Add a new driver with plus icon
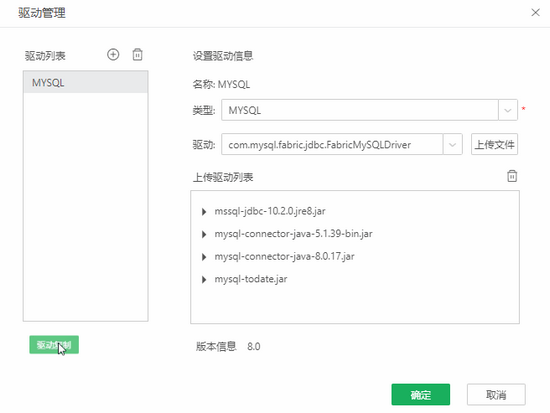550x413 pixels. [113, 55]
